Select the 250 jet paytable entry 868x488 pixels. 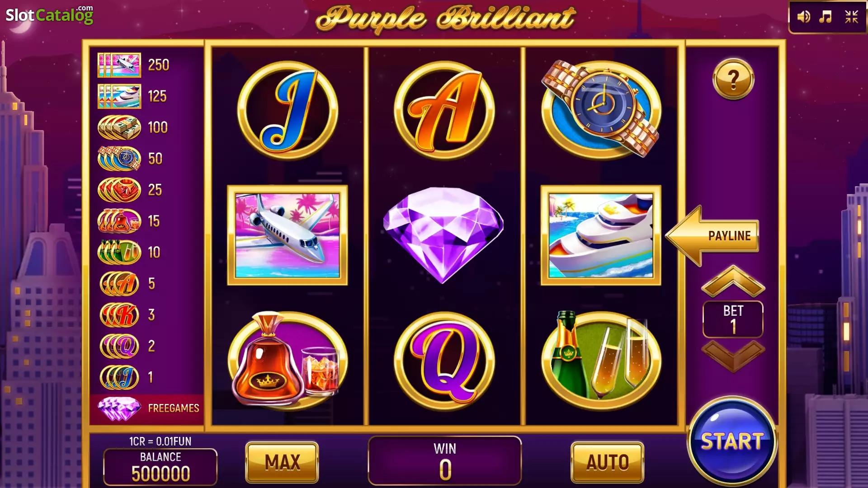pos(134,65)
